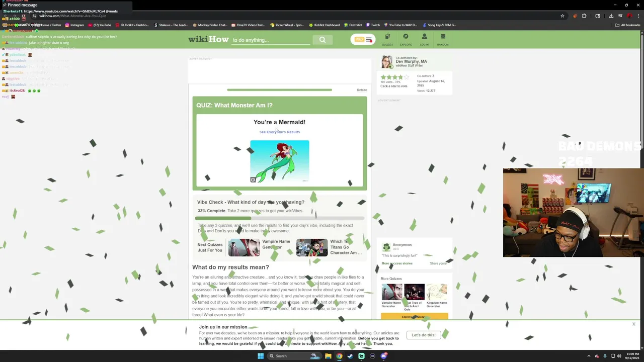Click 'You're a Mermaid!' result heading

(x=279, y=122)
